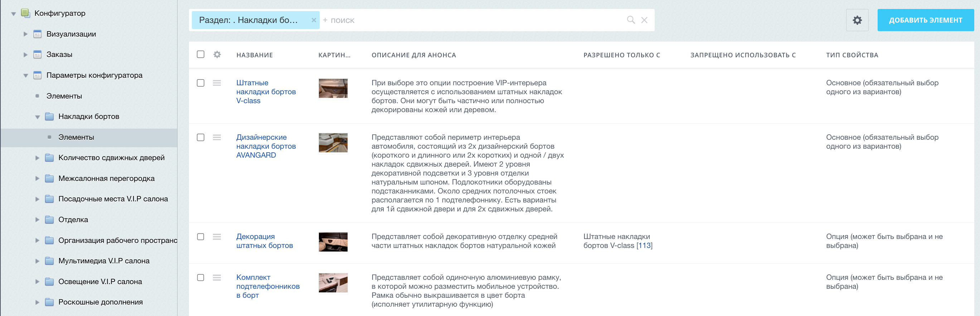Open list settings gear button
Screen dimensions: 980x316
click(x=857, y=20)
